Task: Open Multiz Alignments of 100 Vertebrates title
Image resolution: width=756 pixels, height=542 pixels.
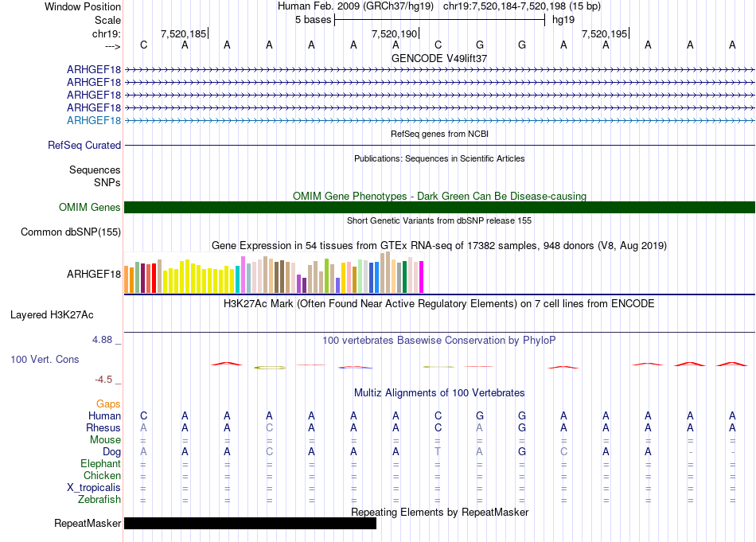Action: coord(439,393)
